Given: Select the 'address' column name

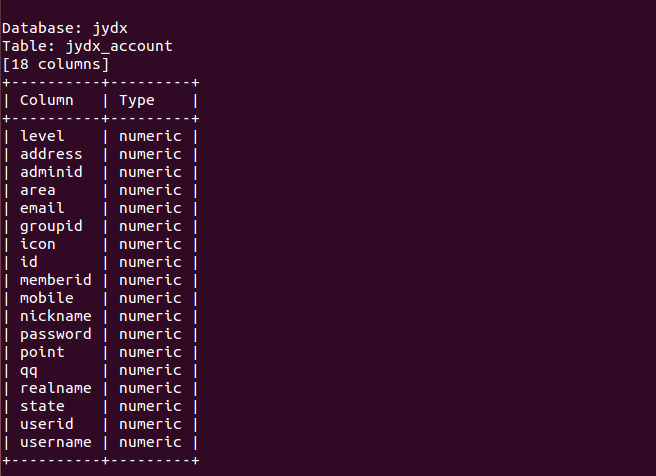Looking at the screenshot, I should point(51,154).
